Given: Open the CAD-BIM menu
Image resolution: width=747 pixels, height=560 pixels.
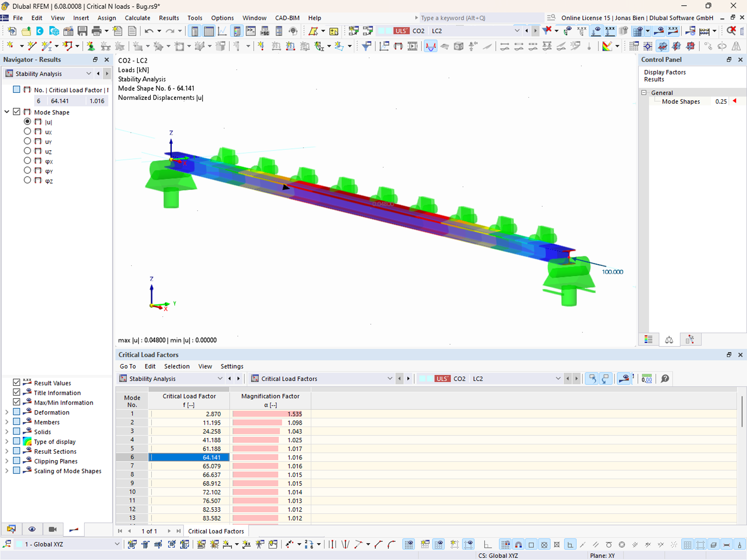Looking at the screenshot, I should [x=287, y=18].
